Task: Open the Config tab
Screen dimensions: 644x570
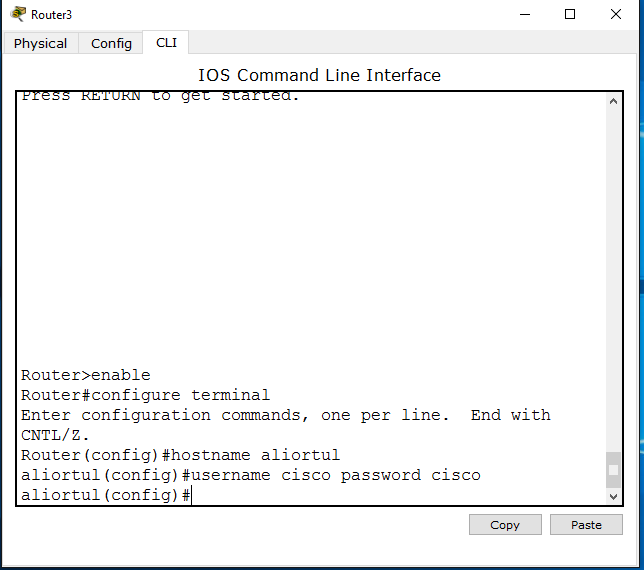Action: 111,43
